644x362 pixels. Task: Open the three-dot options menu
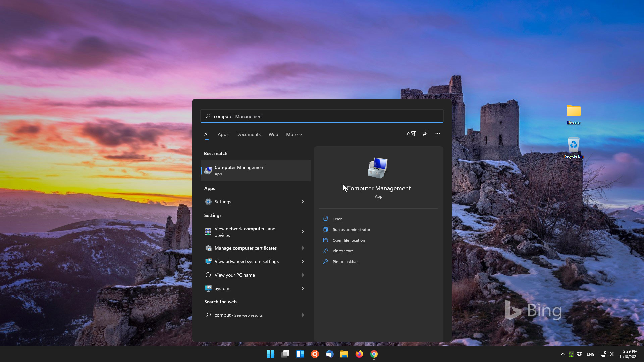coord(438,134)
